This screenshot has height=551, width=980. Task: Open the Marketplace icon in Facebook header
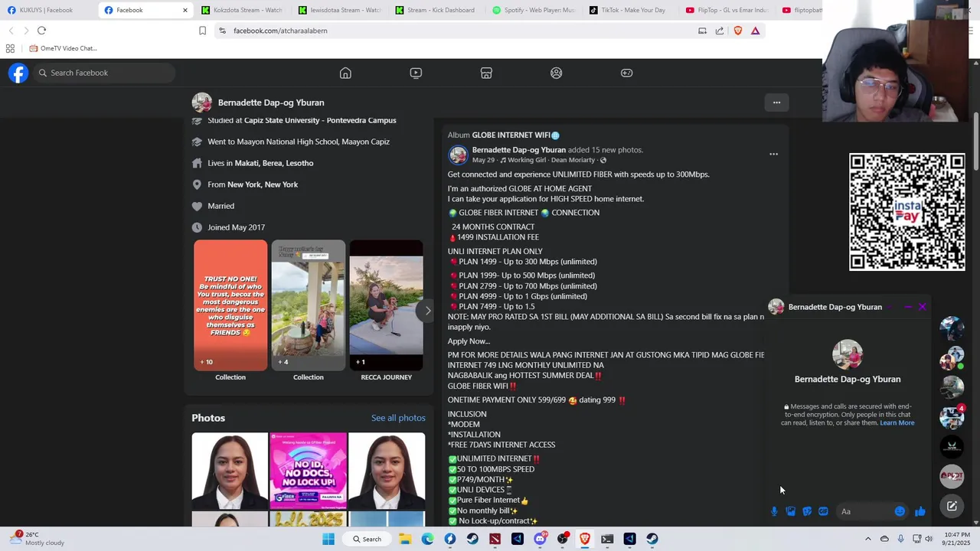[x=486, y=73]
